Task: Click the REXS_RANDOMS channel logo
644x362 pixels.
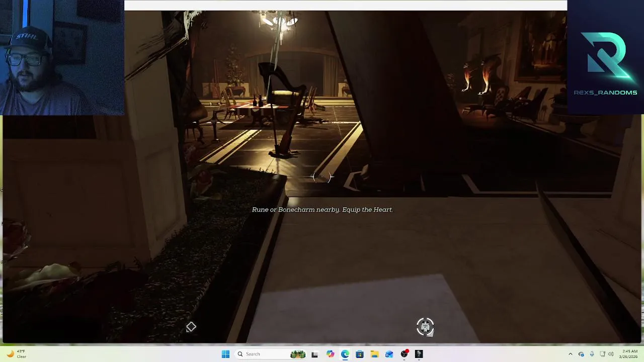Action: [605, 63]
